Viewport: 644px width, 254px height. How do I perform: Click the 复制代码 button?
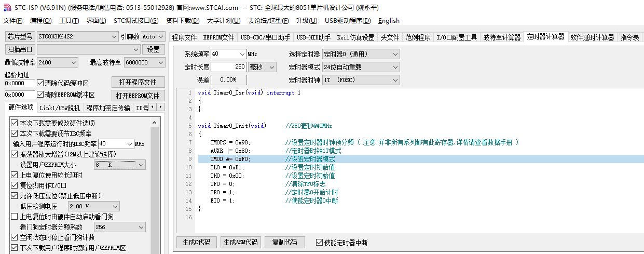(x=285, y=242)
